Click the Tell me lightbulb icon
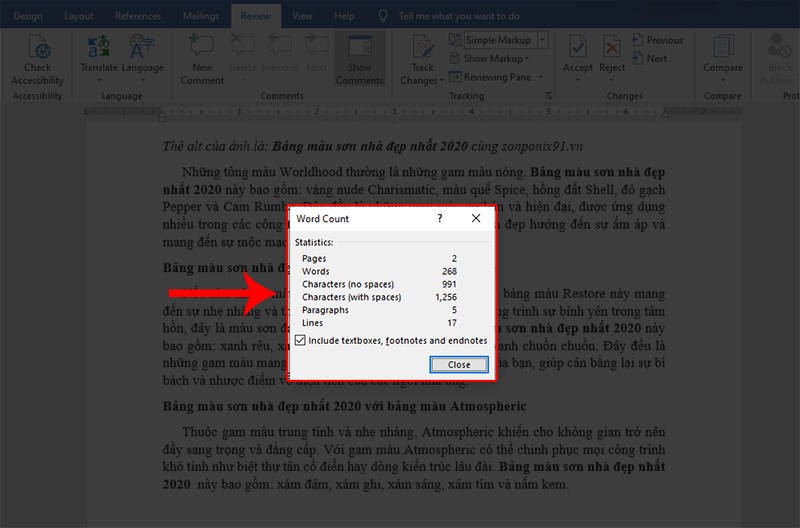 [x=383, y=16]
